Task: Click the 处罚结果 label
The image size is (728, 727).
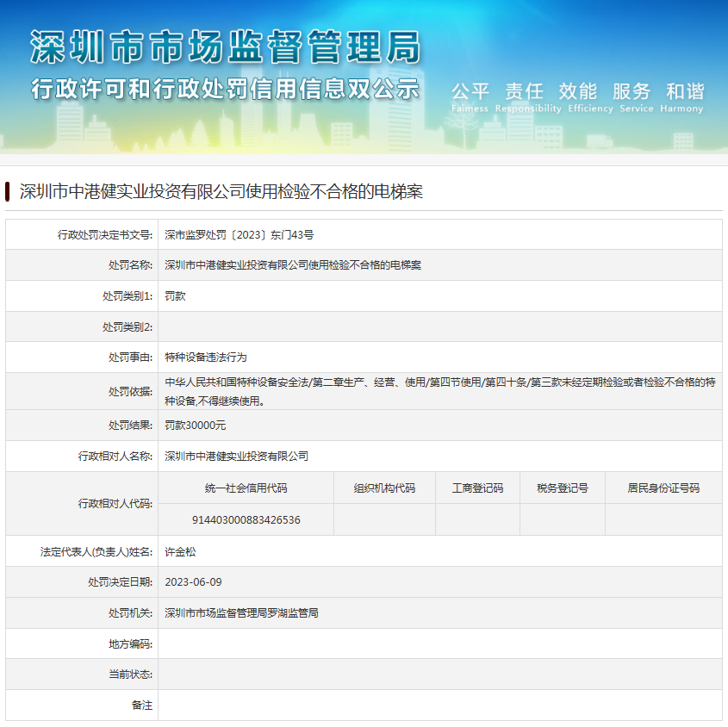Action: (x=130, y=426)
